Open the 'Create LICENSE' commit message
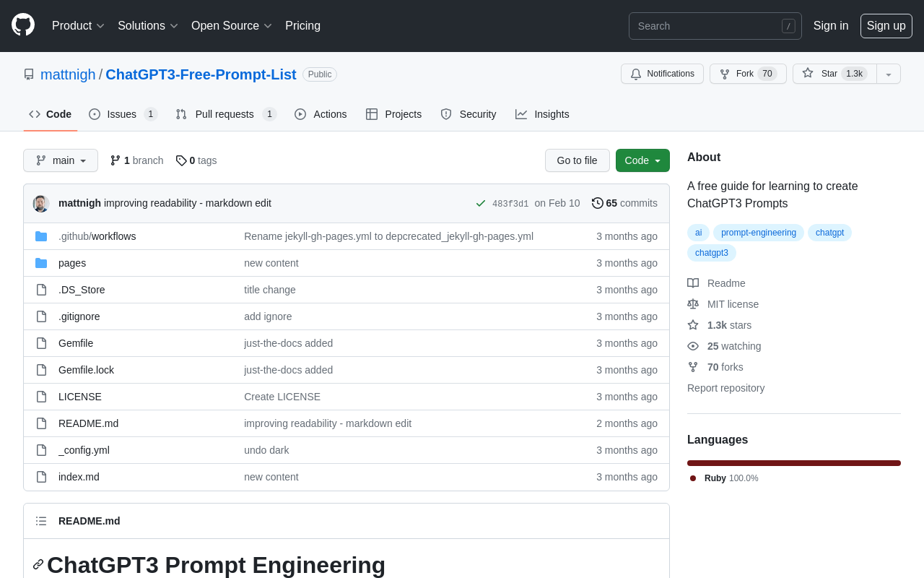The image size is (924, 578). pyautogui.click(x=282, y=397)
